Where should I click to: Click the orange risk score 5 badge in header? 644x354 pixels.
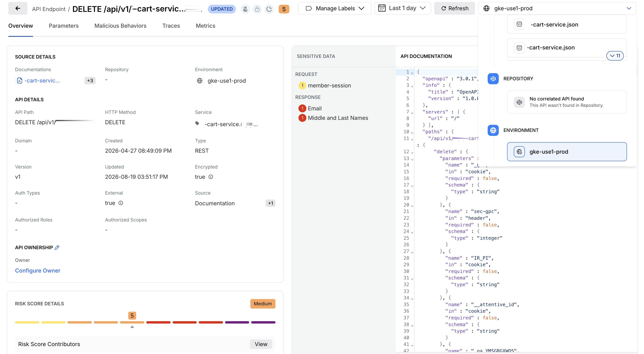click(284, 9)
